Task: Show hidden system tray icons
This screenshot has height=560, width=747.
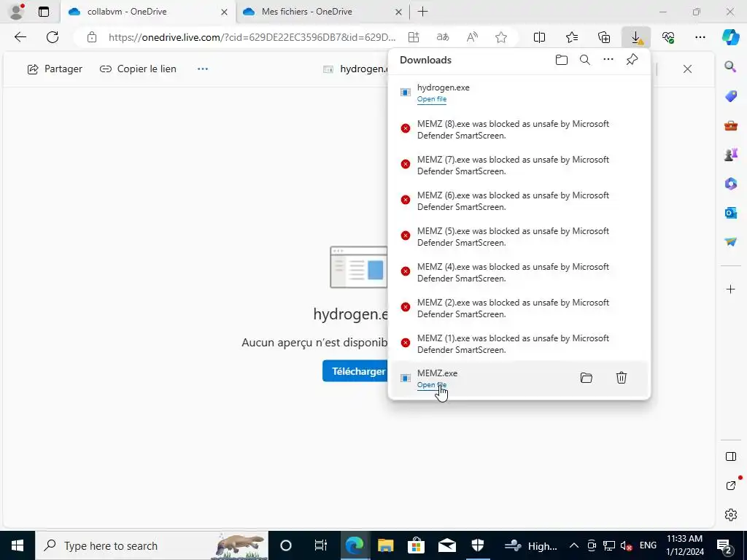Action: [x=573, y=545]
